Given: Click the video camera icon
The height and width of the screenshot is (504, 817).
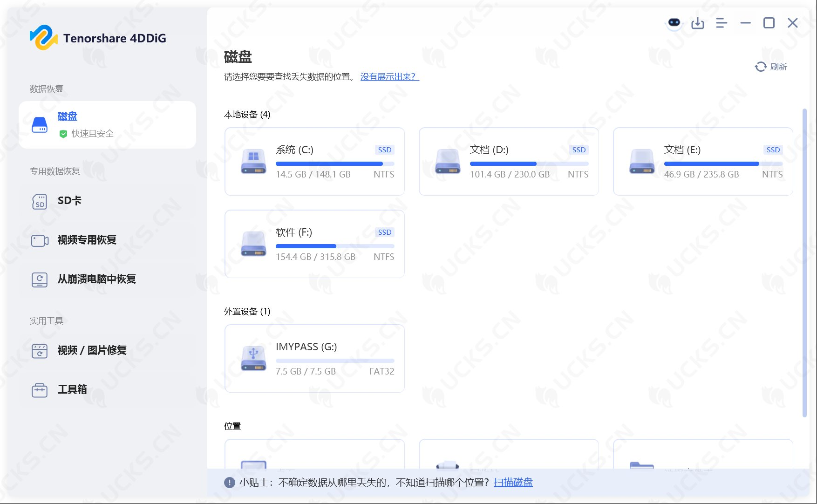Looking at the screenshot, I should point(40,240).
